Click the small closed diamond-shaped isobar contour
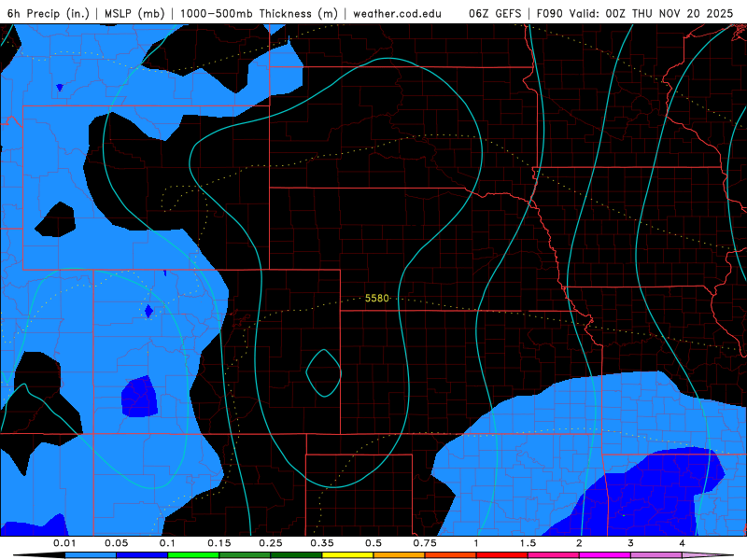Image resolution: width=747 pixels, height=560 pixels. point(324,373)
